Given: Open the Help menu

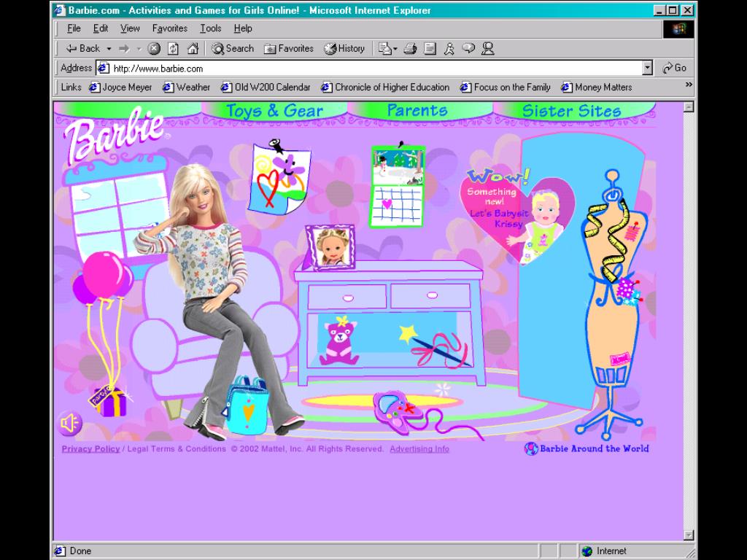Looking at the screenshot, I should click(243, 28).
